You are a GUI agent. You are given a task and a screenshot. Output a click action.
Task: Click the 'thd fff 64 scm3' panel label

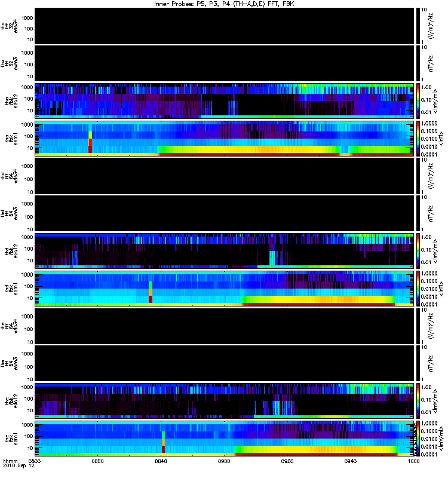pos(9,214)
